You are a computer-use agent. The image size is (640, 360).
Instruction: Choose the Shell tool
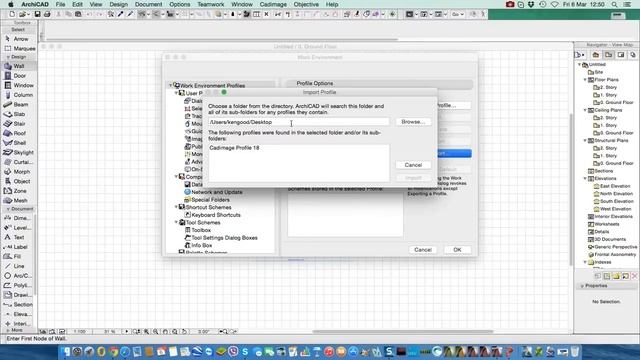(x=17, y=143)
